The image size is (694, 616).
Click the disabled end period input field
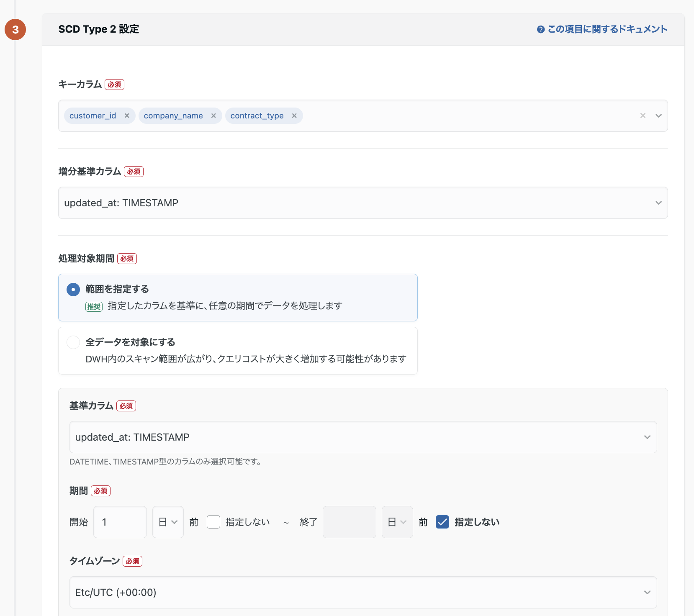tap(349, 522)
